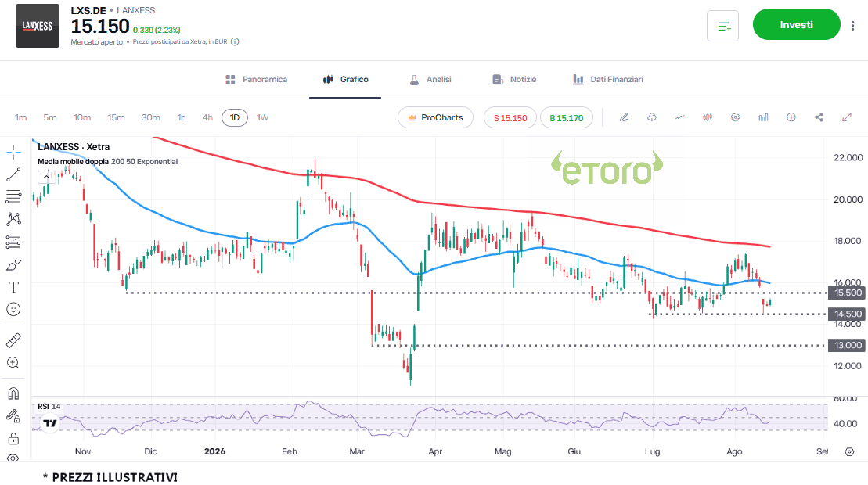Image resolution: width=868 pixels, height=485 pixels.
Task: Select the pattern drawing tool
Action: (x=13, y=219)
